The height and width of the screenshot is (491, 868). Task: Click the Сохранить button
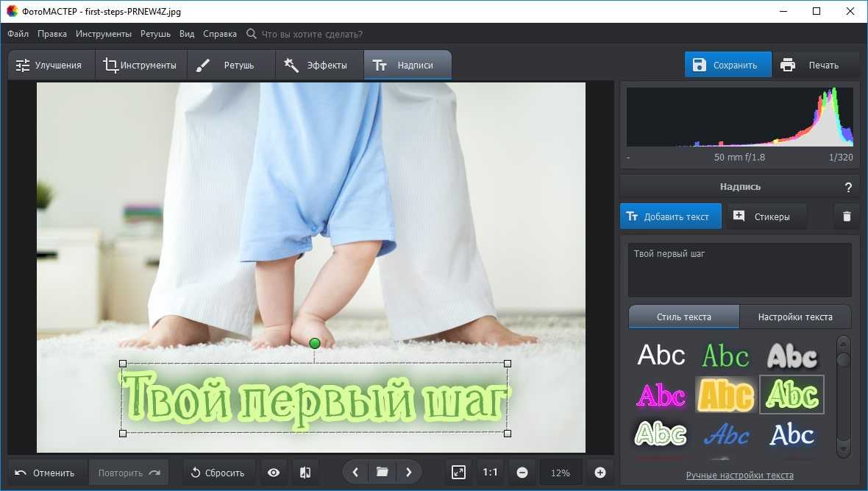pyautogui.click(x=728, y=65)
